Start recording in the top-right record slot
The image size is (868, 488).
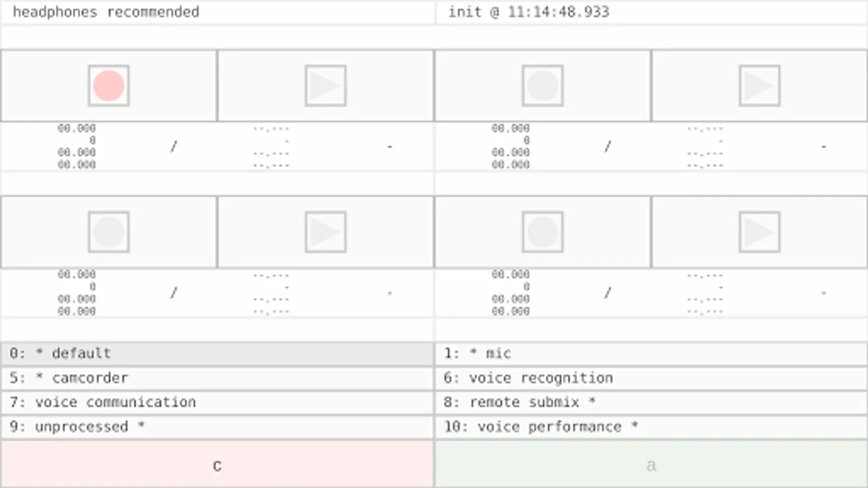[542, 85]
